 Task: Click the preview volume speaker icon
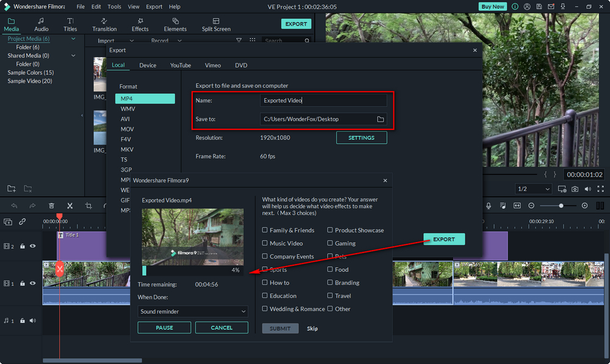(588, 189)
